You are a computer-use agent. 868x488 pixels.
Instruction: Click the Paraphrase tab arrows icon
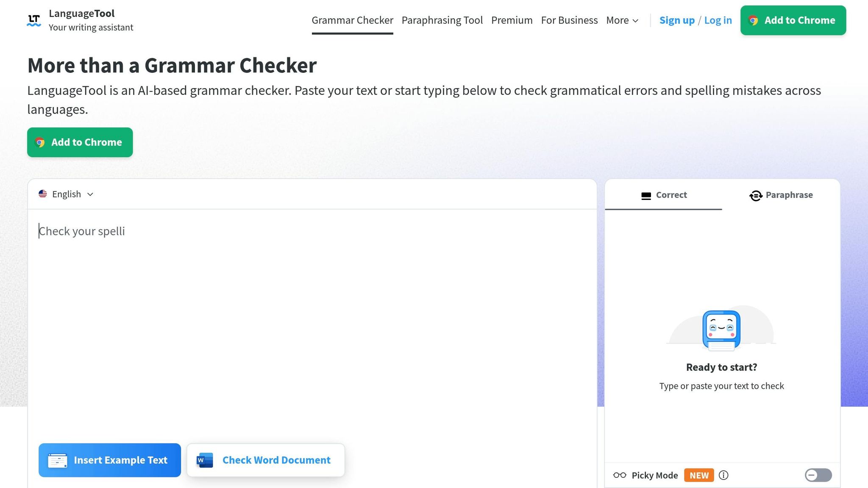click(x=756, y=195)
